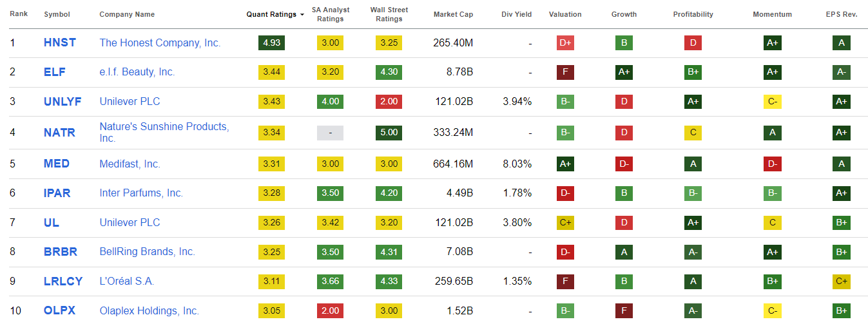Screen dimensions: 868x324
Task: Click UNLYF's C- momentum grade badge
Action: click(772, 102)
